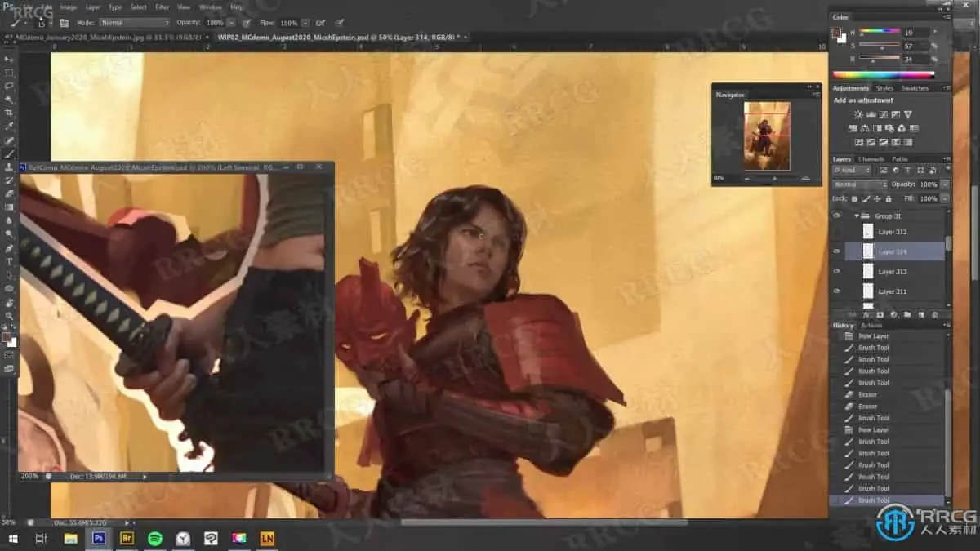The height and width of the screenshot is (551, 980).
Task: Select the Crop tool
Action: point(10,113)
